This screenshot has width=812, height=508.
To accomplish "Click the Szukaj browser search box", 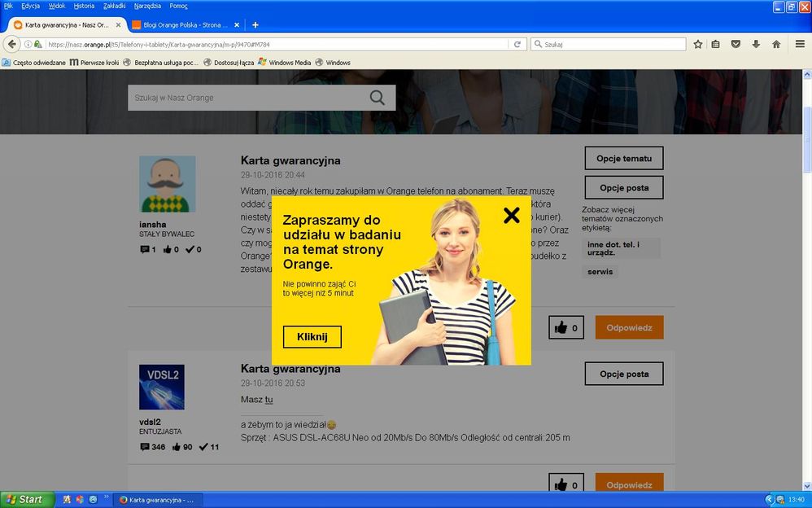I will pyautogui.click(x=609, y=45).
